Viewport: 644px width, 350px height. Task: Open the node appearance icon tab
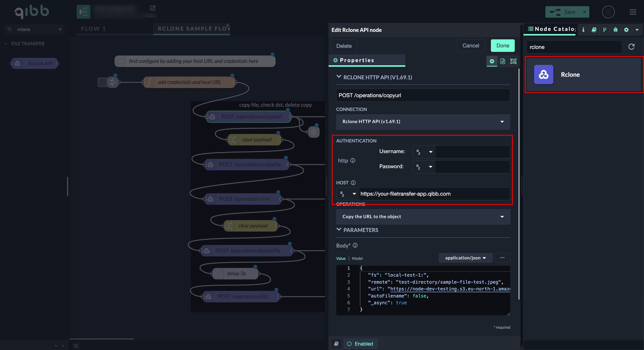coord(513,61)
